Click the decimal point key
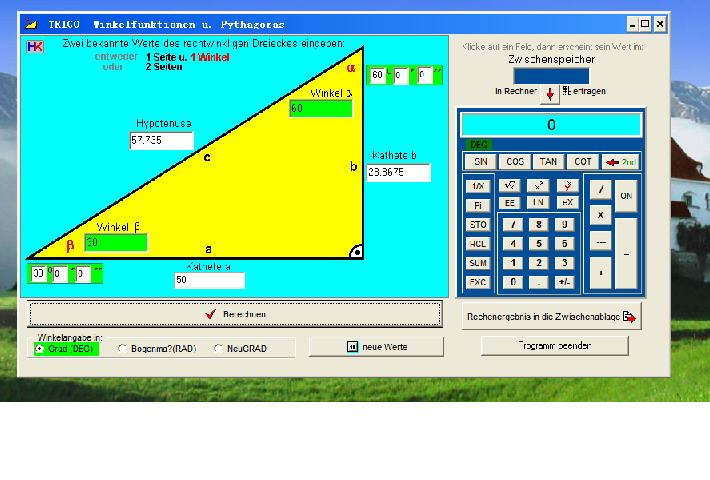The image size is (710, 480). click(538, 282)
